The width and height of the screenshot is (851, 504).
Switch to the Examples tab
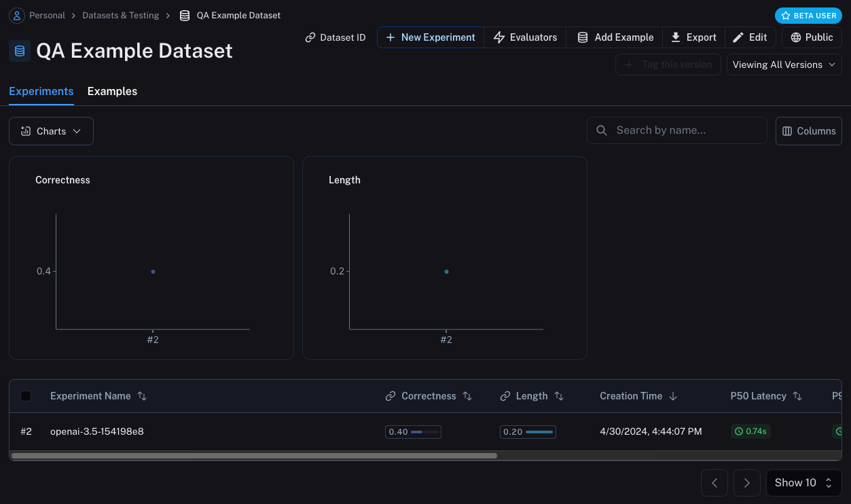112,92
